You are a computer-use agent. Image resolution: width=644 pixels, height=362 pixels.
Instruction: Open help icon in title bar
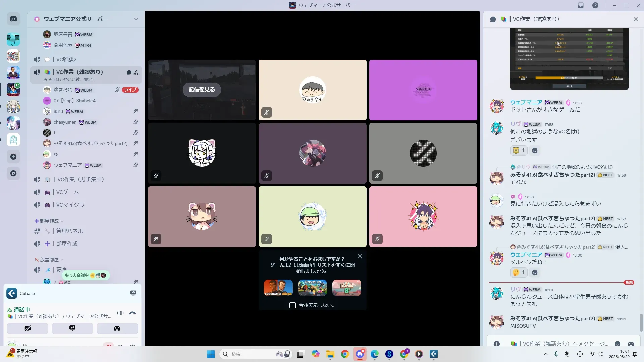[595, 5]
